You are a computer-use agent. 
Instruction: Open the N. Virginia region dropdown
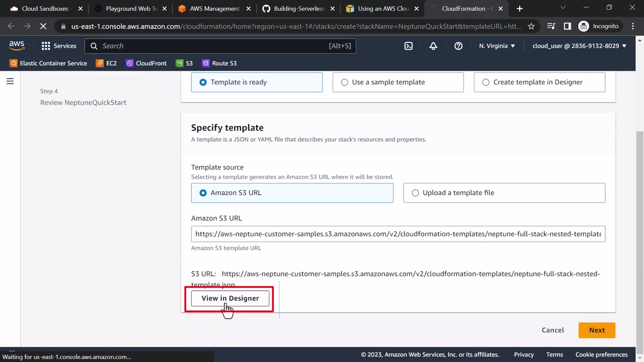pyautogui.click(x=497, y=46)
